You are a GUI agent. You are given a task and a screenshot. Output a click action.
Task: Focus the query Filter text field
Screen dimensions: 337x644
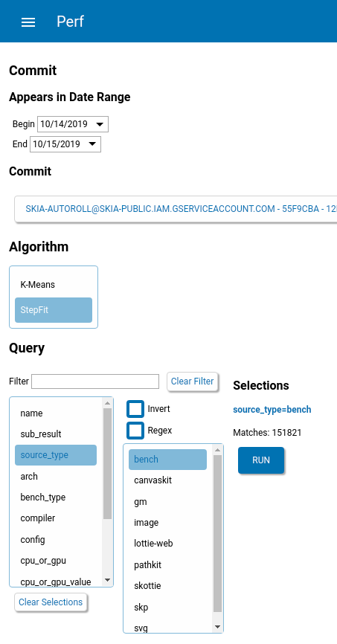95,381
